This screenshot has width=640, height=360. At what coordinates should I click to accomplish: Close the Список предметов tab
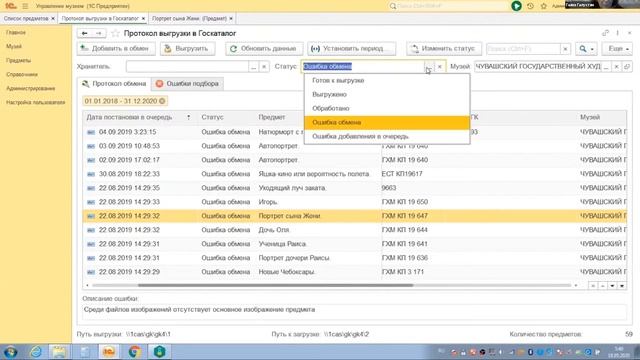(53, 19)
